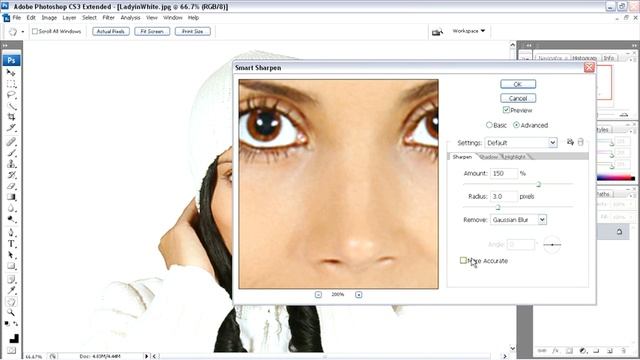640x360 pixels.
Task: Adjust the Amount slider handle
Action: 538,184
